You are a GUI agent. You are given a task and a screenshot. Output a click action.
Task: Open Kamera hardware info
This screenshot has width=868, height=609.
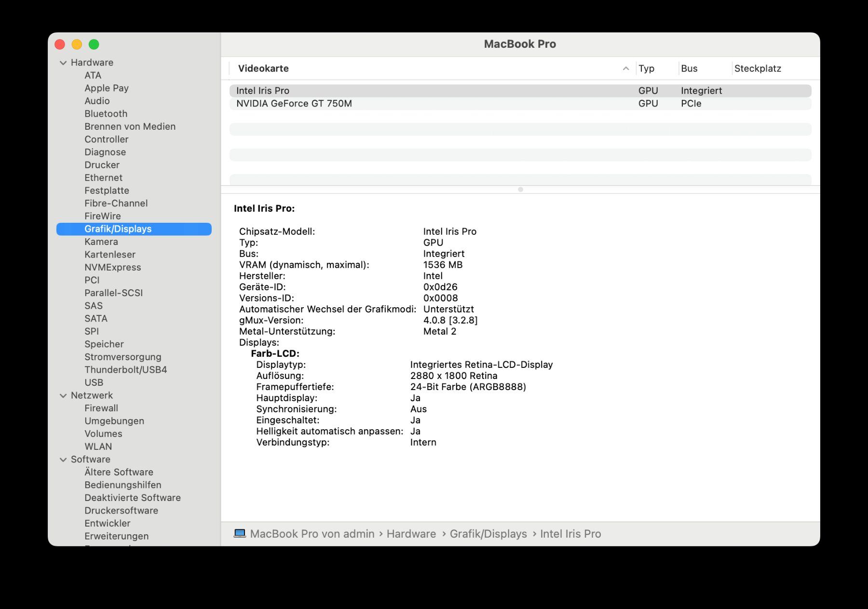pyautogui.click(x=101, y=242)
